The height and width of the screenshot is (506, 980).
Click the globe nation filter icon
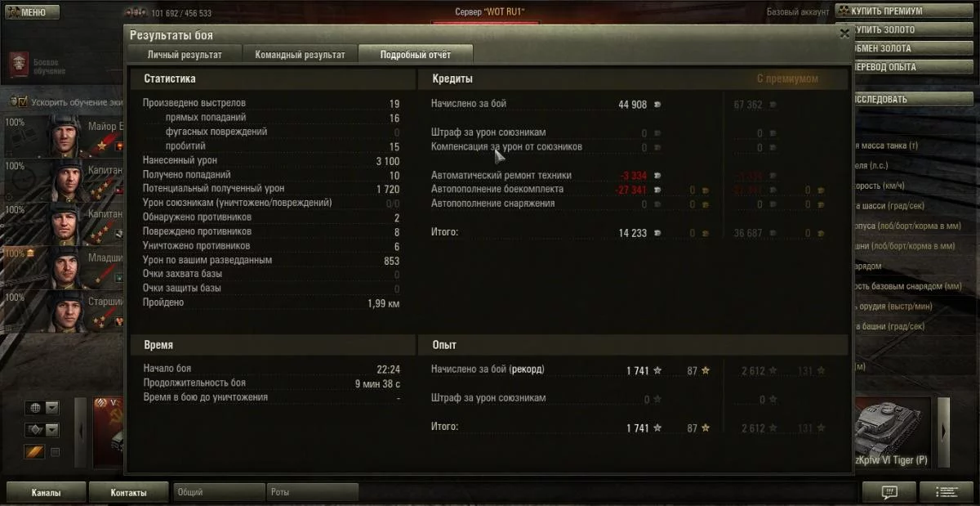[35, 408]
